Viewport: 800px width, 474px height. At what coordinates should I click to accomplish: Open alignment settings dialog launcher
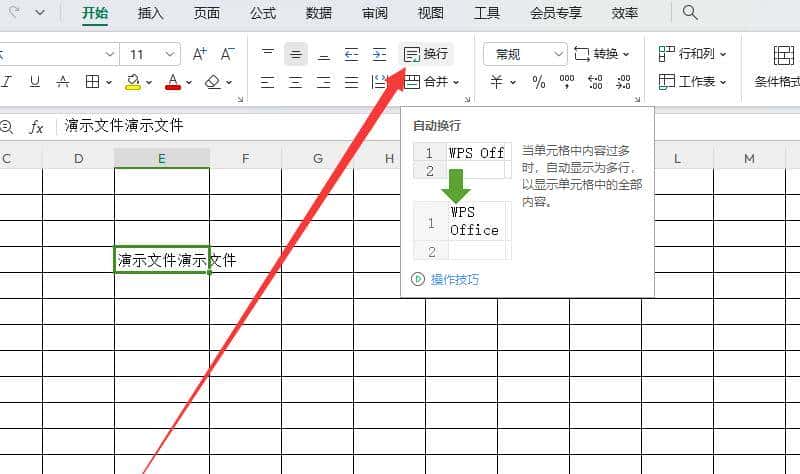[467, 99]
